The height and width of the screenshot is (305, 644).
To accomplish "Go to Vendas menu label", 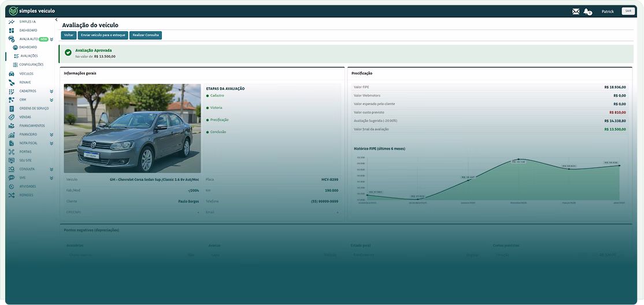I will pos(25,117).
